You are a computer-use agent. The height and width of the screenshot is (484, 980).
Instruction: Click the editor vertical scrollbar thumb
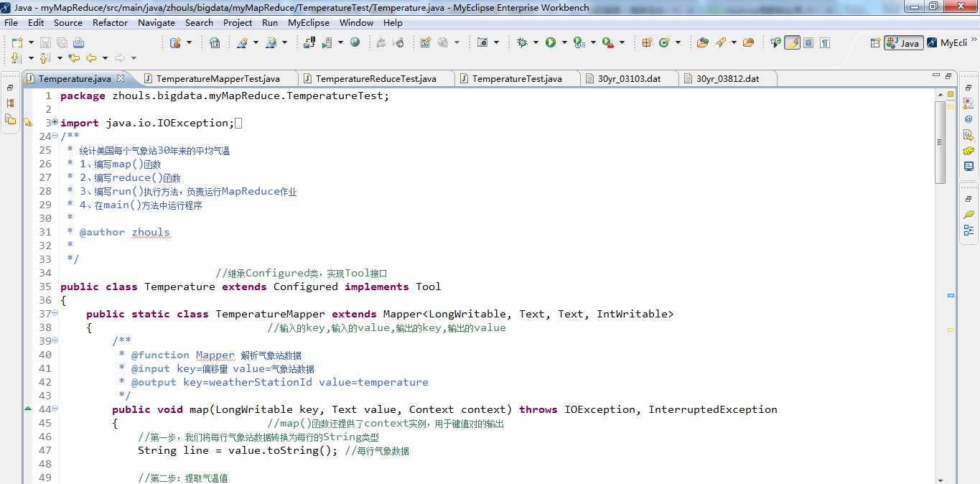click(941, 142)
